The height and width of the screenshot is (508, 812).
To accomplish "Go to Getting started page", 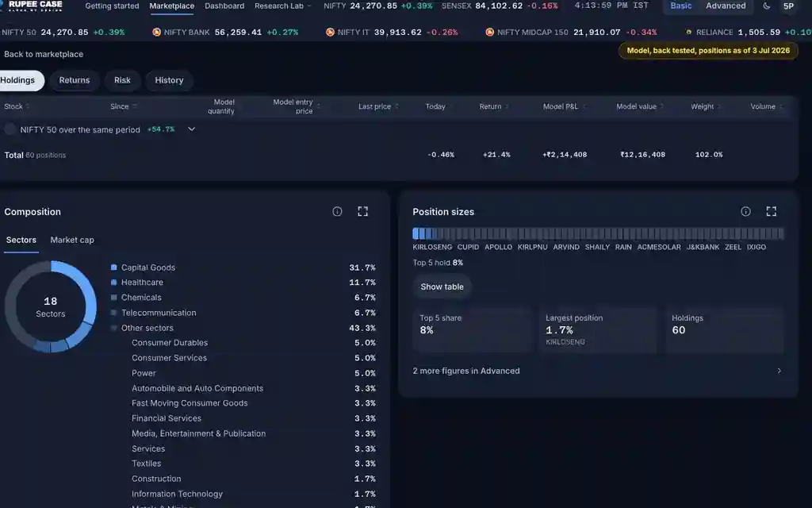I will [112, 6].
